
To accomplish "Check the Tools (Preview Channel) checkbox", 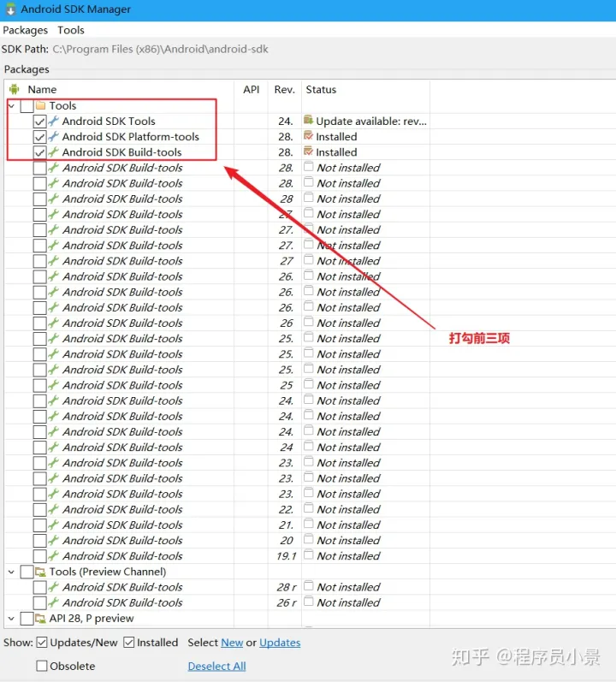I will tap(27, 572).
